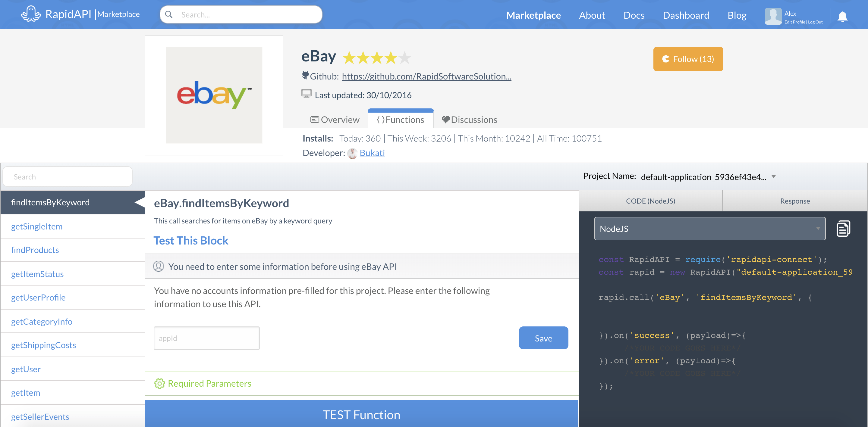Select getItem function

point(72,392)
